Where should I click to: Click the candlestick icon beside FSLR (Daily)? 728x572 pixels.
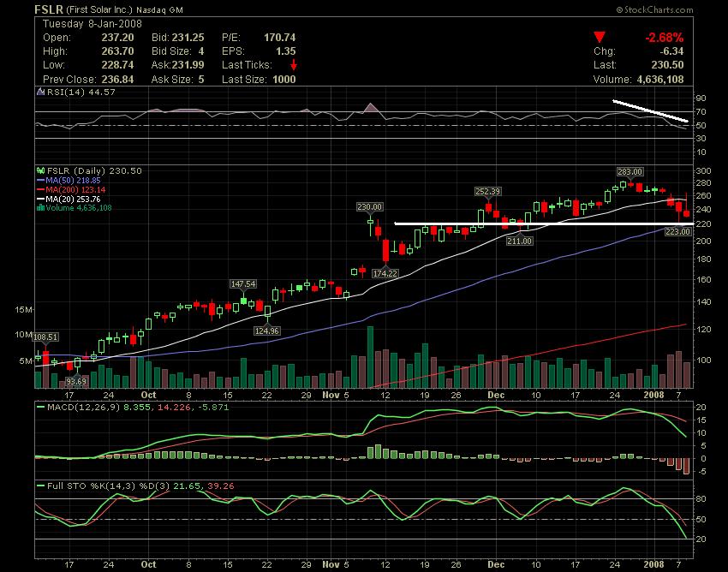click(x=40, y=171)
